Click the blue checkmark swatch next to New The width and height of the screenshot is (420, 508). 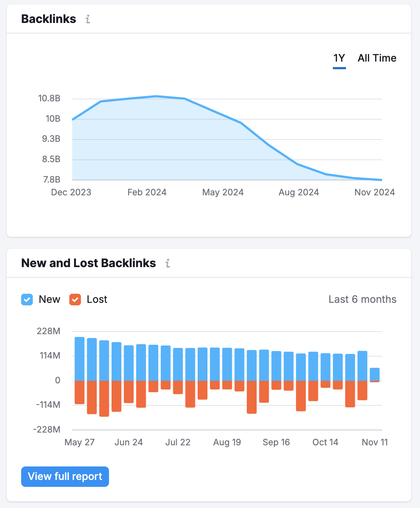(x=27, y=299)
